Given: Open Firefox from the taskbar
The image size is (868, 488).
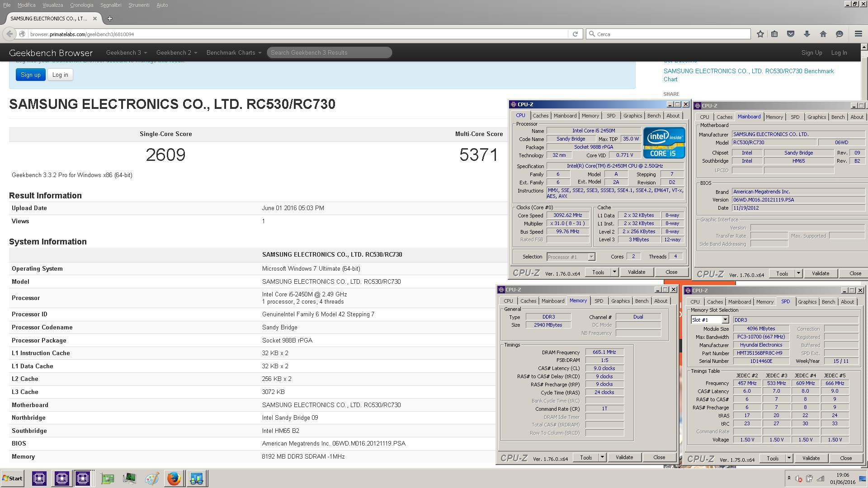Looking at the screenshot, I should point(174,478).
